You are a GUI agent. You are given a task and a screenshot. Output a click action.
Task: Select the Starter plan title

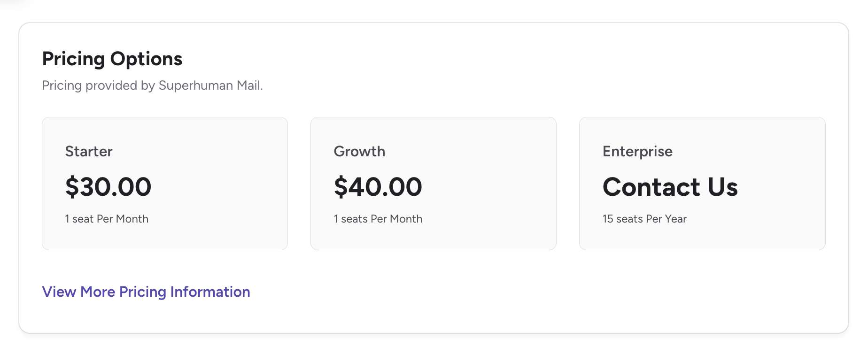tap(89, 151)
